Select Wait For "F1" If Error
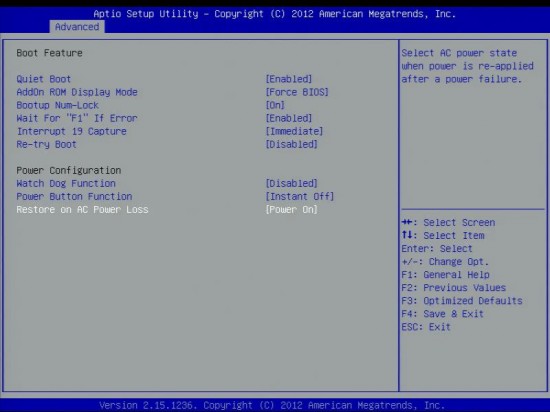The image size is (550, 412). [77, 118]
